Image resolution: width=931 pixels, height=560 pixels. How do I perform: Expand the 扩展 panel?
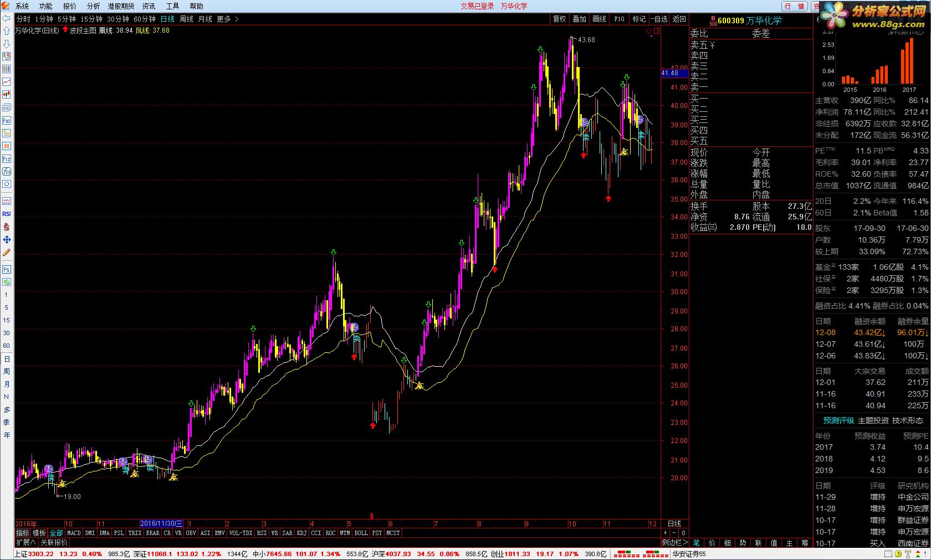(x=25, y=542)
